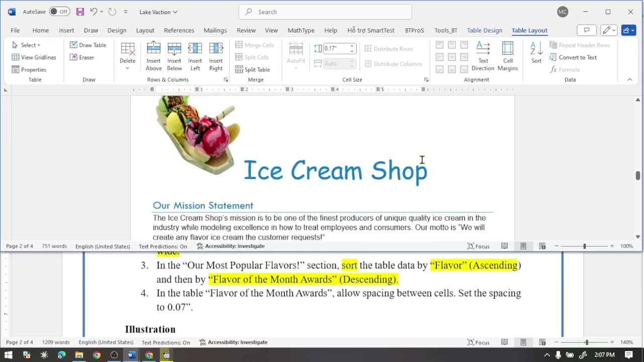
Task: Apply Align Top Left cell alignment
Action: pyautogui.click(x=440, y=45)
